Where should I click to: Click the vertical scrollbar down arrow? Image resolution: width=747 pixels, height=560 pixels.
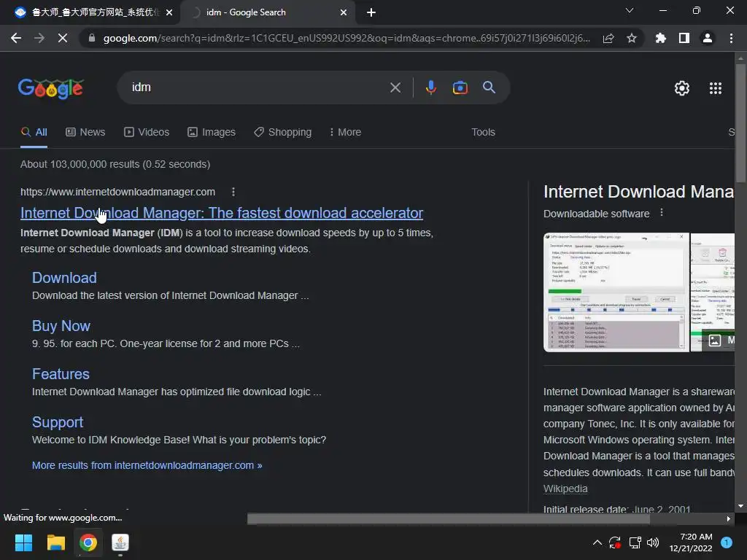740,506
